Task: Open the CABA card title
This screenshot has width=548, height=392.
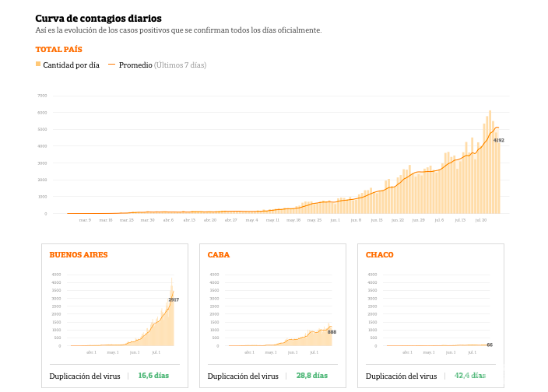Action: (219, 254)
